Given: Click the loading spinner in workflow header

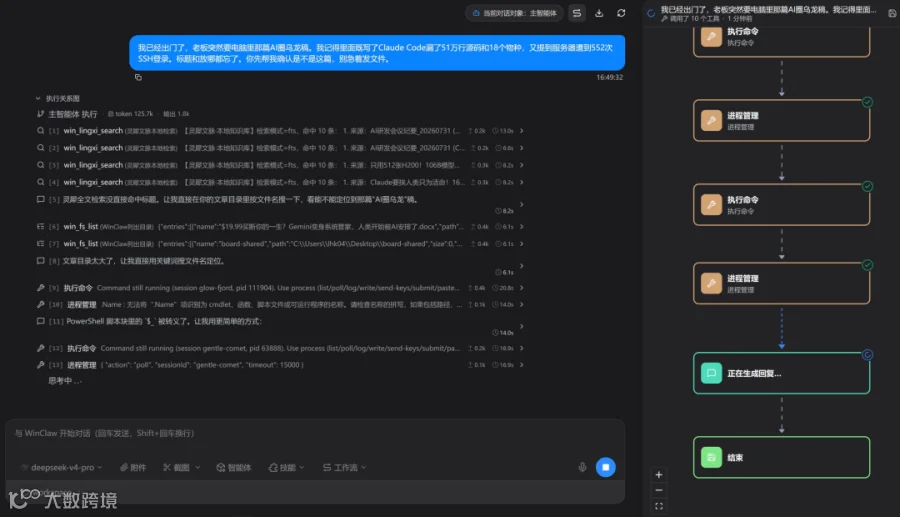Looking at the screenshot, I should coord(651,13).
